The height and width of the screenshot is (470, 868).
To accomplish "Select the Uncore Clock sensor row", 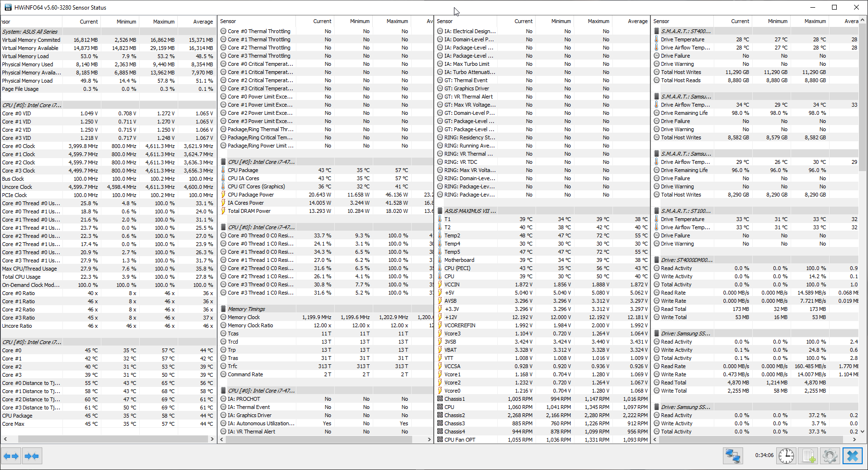I will pyautogui.click(x=17, y=187).
